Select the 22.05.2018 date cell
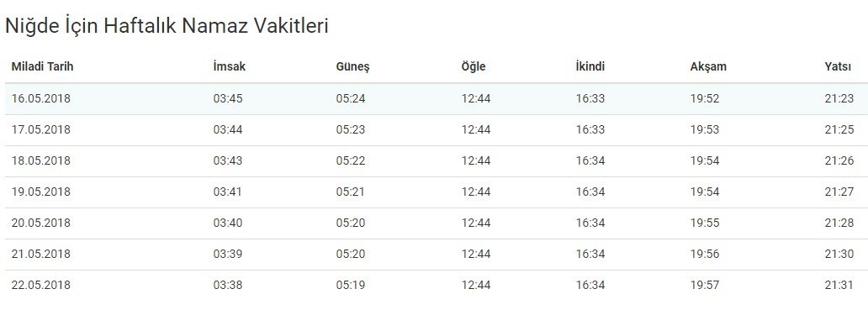This screenshot has width=868, height=310. (x=41, y=285)
